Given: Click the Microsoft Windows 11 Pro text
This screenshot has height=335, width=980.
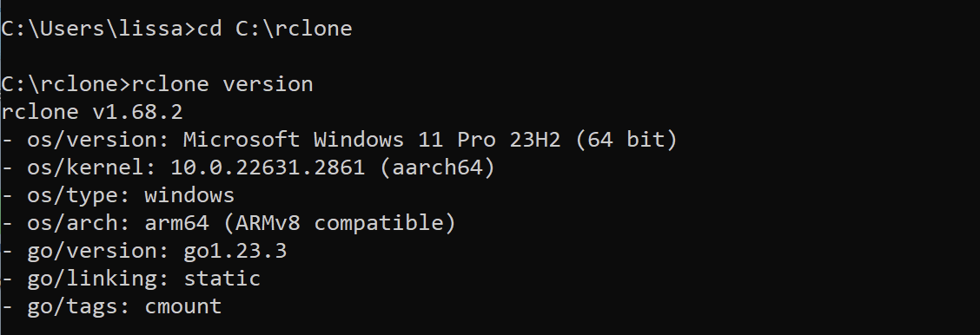Looking at the screenshot, I should coord(340,139).
